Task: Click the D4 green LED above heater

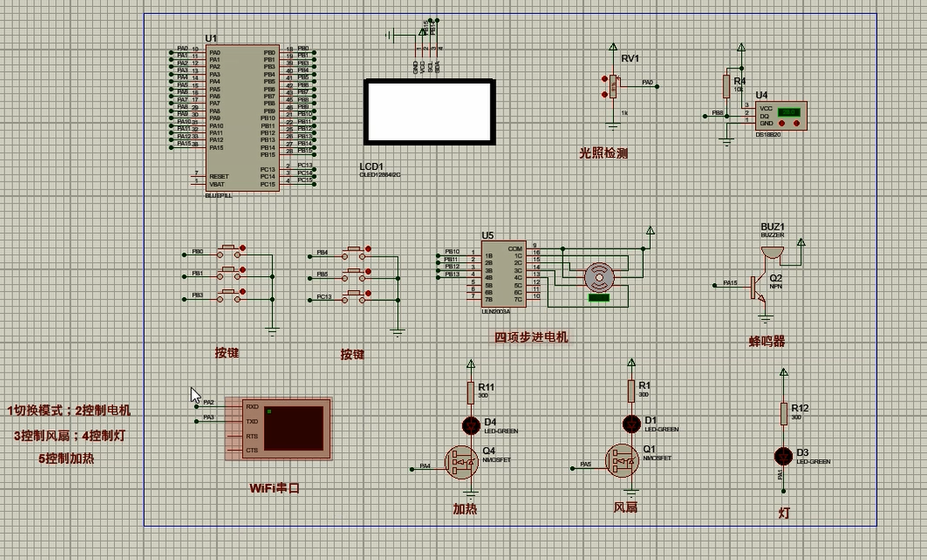Action: click(x=471, y=426)
